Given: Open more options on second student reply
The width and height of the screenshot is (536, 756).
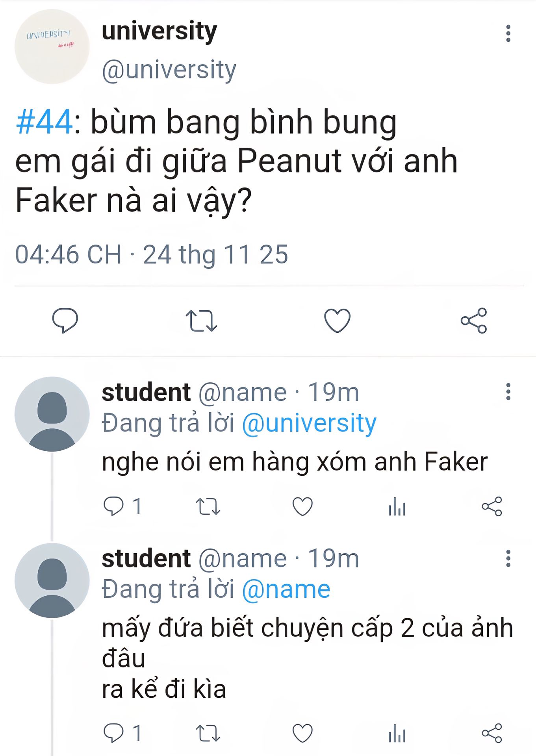Looking at the screenshot, I should point(508,558).
